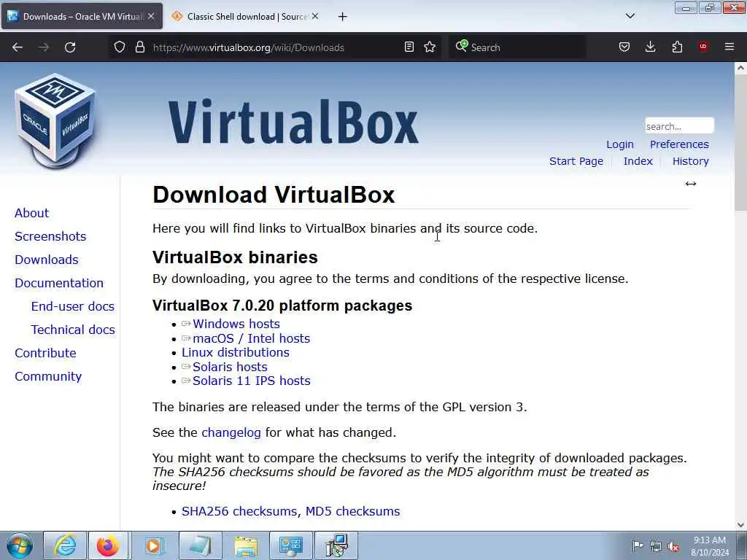
Task: Click the padlock site info icon
Action: 139,47
